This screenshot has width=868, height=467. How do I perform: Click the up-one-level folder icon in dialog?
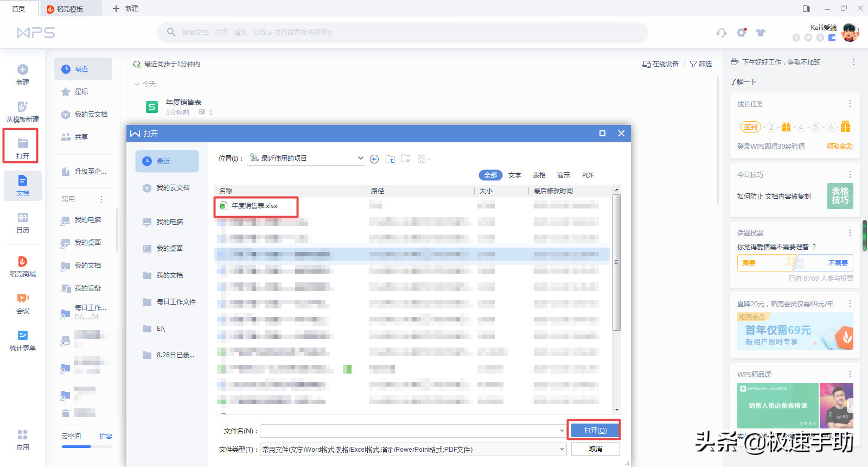(390, 159)
